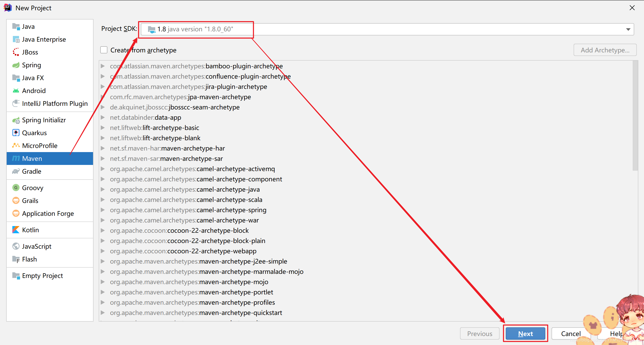This screenshot has height=345, width=644.
Task: Expand the maven-archetype-quickstart node
Action: point(103,313)
